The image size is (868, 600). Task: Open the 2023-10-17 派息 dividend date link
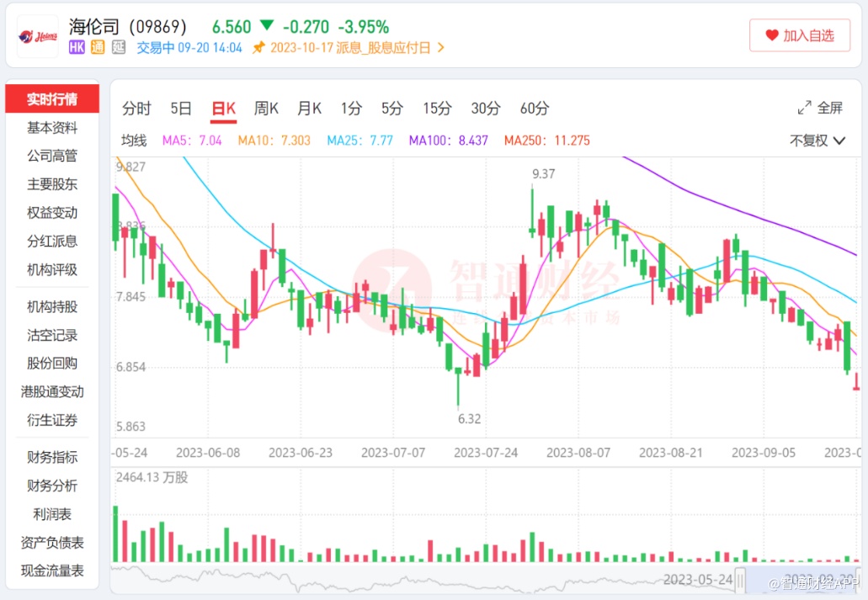351,48
